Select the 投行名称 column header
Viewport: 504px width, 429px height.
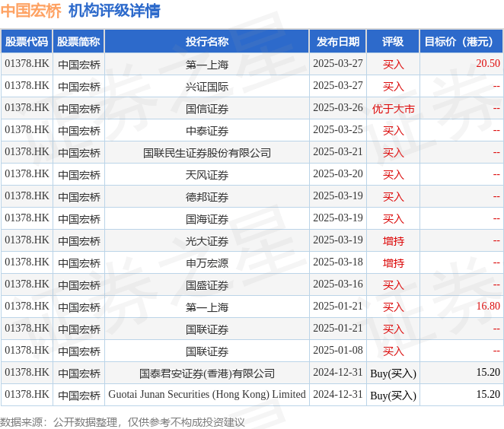pyautogui.click(x=207, y=41)
